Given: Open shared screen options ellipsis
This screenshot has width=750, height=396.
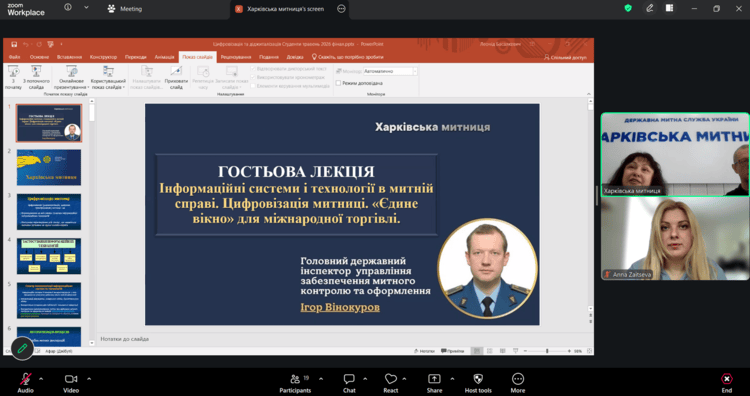Looking at the screenshot, I should (341, 9).
